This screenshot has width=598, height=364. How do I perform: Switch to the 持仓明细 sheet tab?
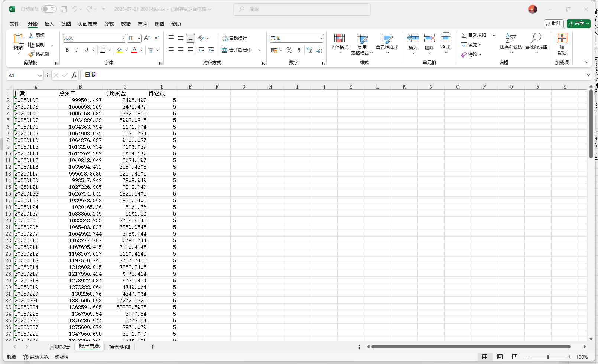[120, 347]
